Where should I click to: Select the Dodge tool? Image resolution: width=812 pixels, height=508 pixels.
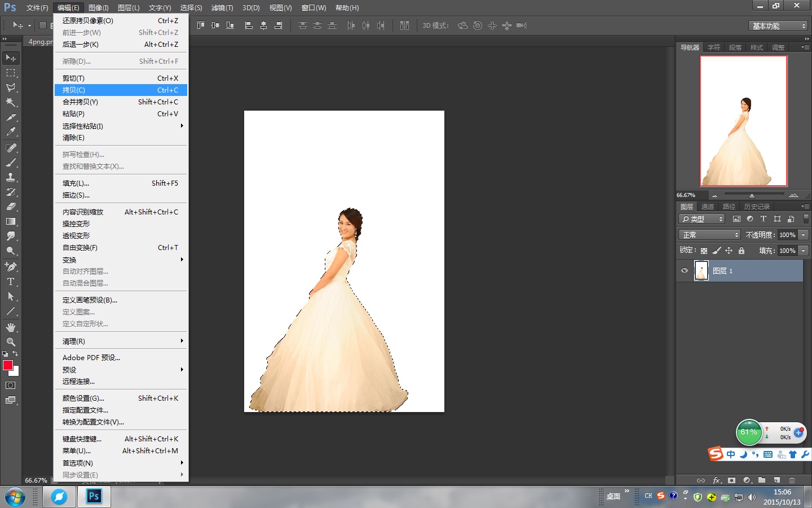[11, 251]
